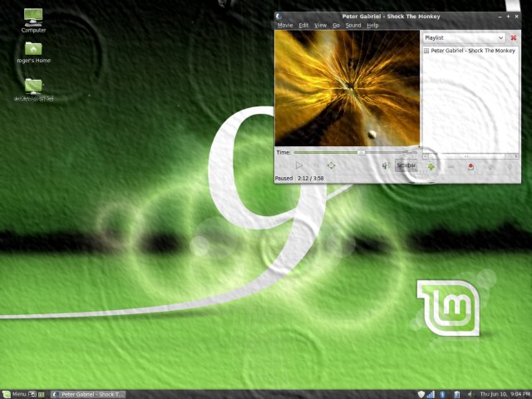Click the Previous track button

click(x=283, y=165)
